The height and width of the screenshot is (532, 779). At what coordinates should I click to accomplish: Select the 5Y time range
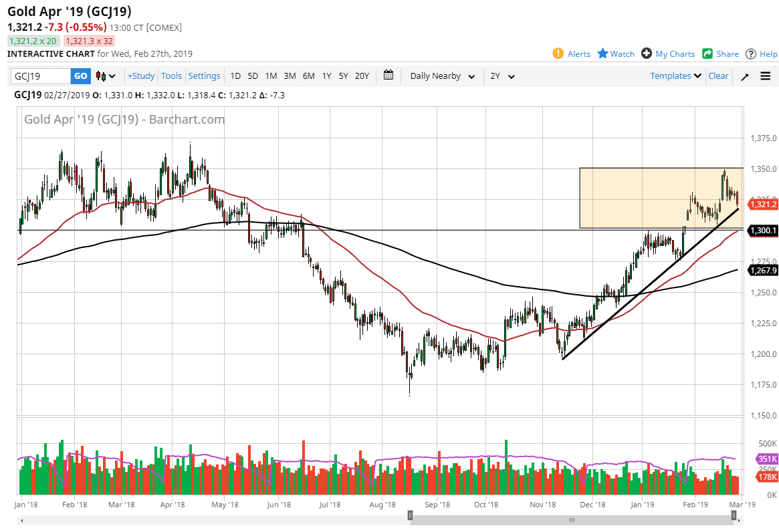point(343,76)
